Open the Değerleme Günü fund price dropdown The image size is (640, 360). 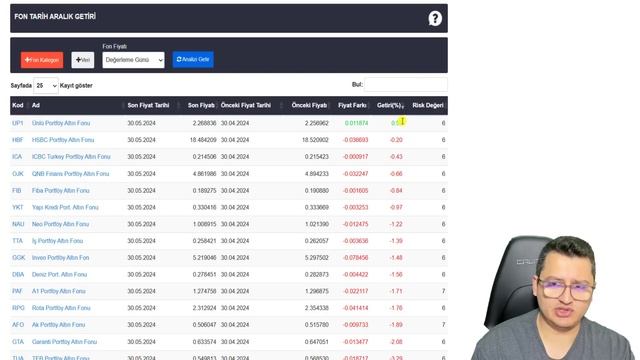(x=133, y=60)
